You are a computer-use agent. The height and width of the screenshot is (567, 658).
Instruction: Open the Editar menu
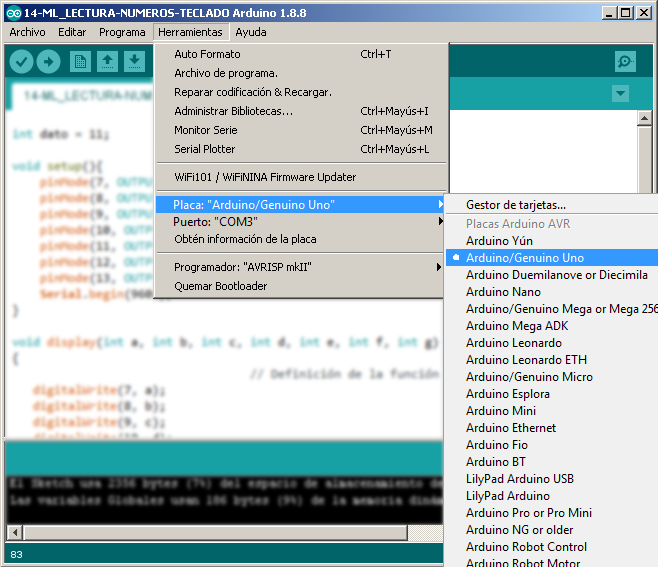click(x=72, y=32)
